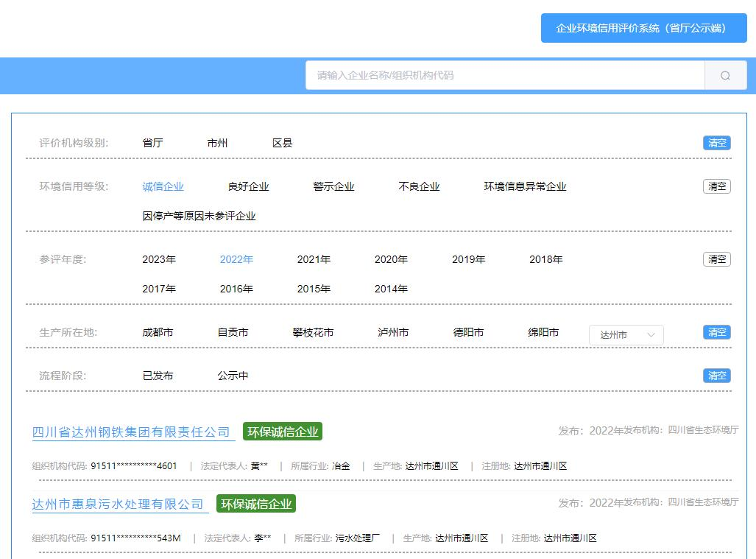Select 环境信息异常企业 credit level
The height and width of the screenshot is (559, 756).
(x=525, y=186)
